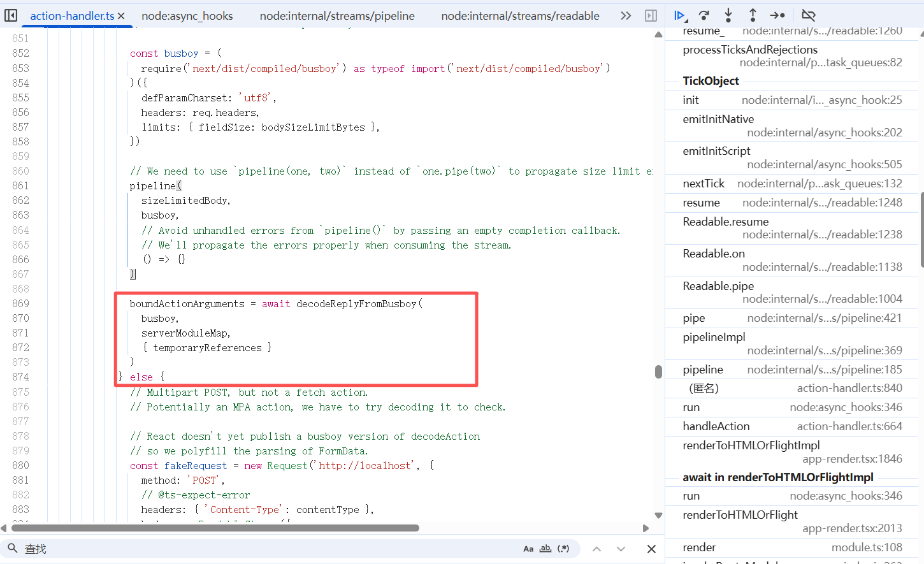Select Readable.pipe call stack frame
924x564 pixels.
[718, 286]
